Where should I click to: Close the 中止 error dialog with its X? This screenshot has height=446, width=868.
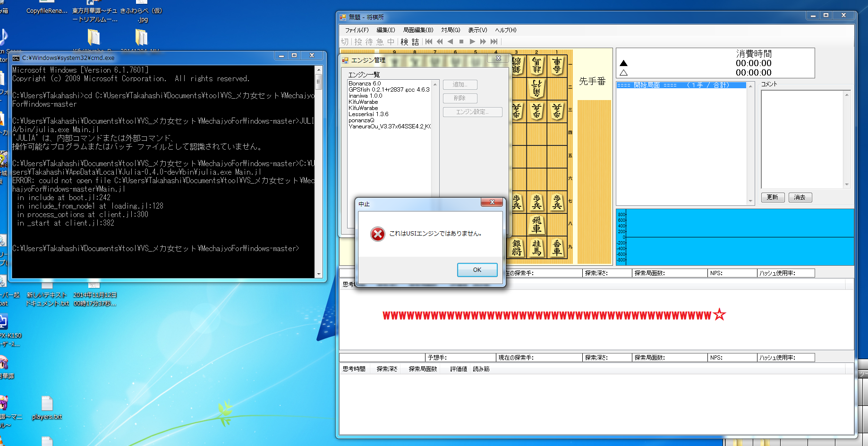(492, 202)
